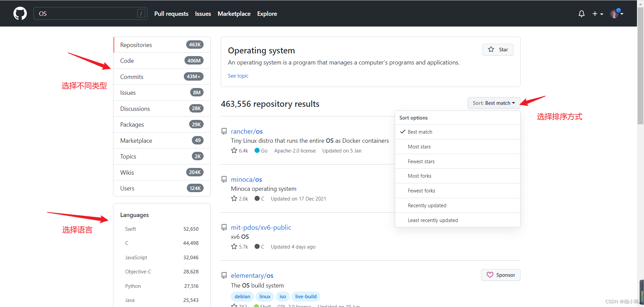Screen dimensions: 644x307
Task: Filter results by Python language
Action: tap(162, 286)
